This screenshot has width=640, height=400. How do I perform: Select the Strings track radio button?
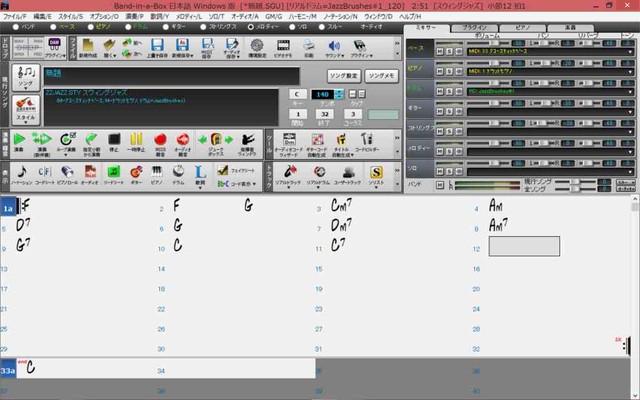[x=203, y=27]
